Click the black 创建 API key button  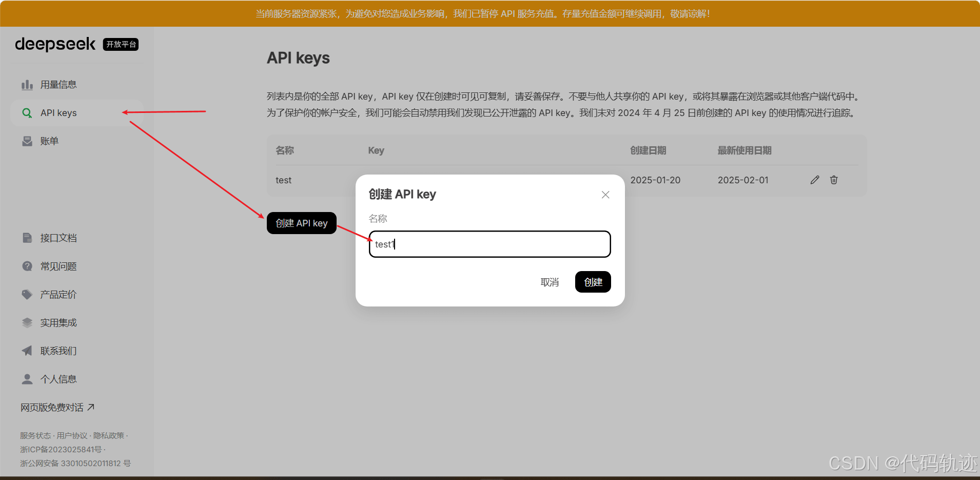302,223
